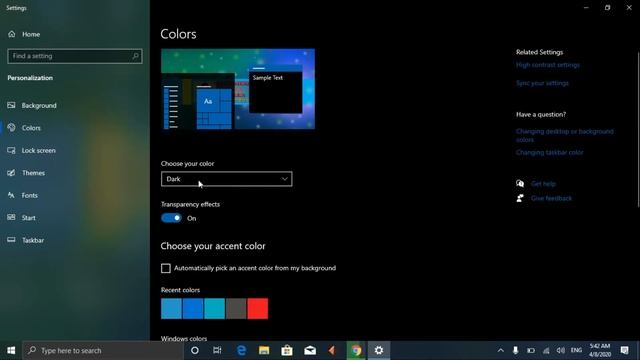Open network tray icon

546,351
